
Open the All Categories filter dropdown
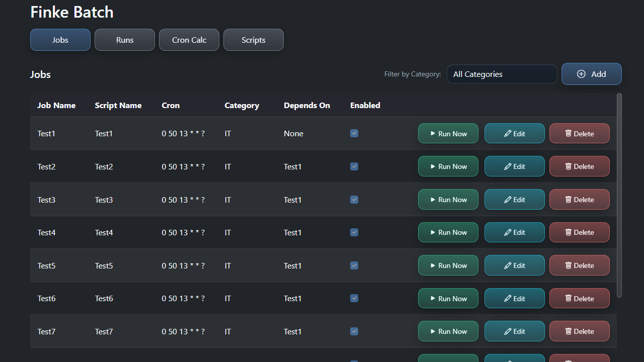502,74
